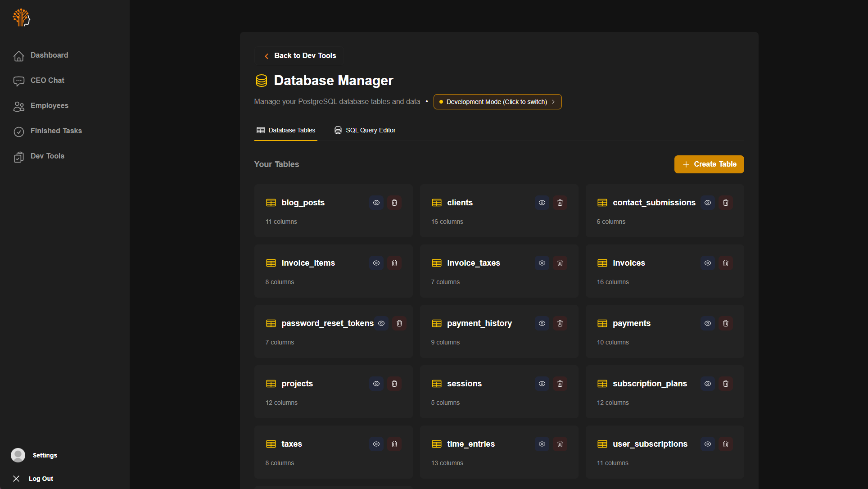This screenshot has height=489, width=868.
Task: Go to the Employees section
Action: 49,105
